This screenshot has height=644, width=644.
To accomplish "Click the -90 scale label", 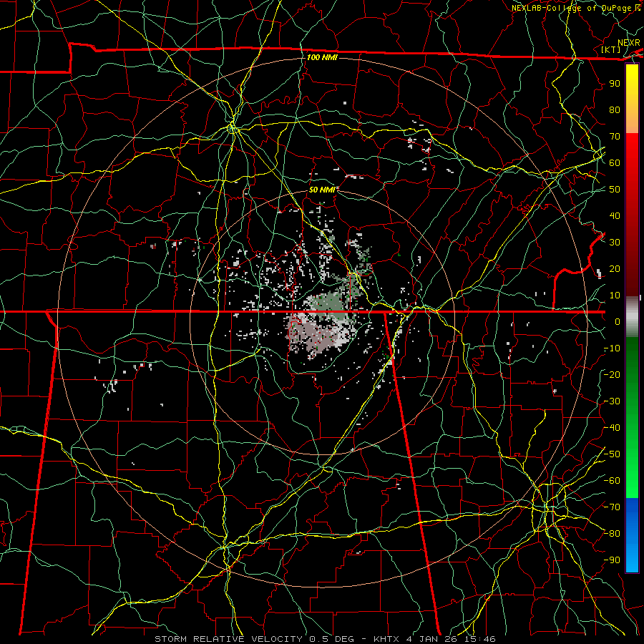I will pyautogui.click(x=612, y=560).
